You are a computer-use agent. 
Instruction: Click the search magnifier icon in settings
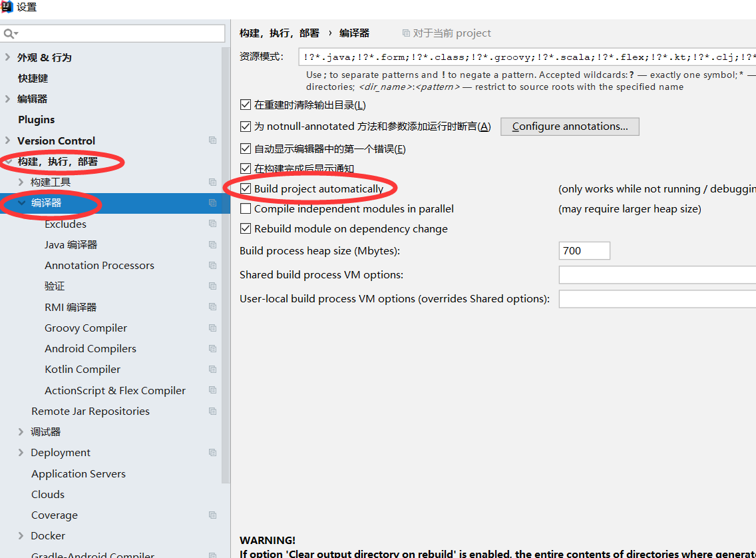(10, 34)
